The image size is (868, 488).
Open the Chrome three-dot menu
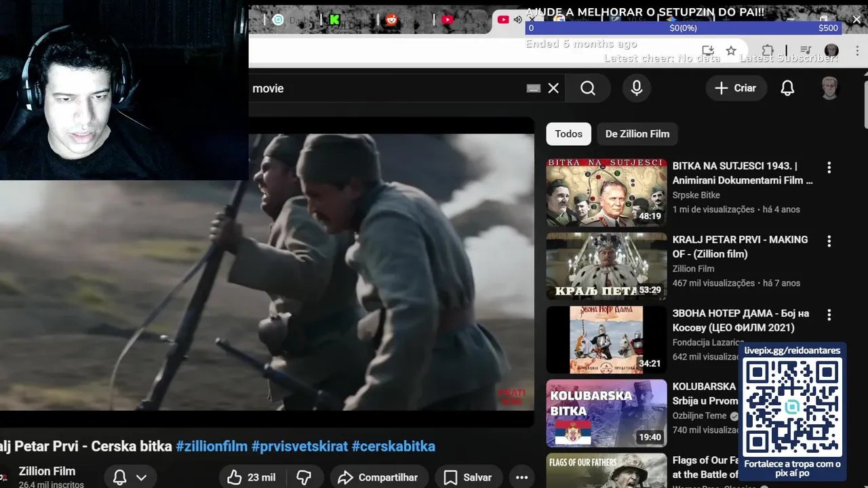click(x=856, y=51)
